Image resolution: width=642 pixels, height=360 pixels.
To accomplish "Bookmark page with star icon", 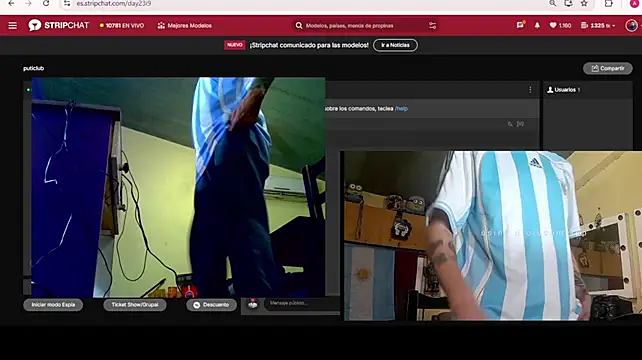I will [x=584, y=3].
